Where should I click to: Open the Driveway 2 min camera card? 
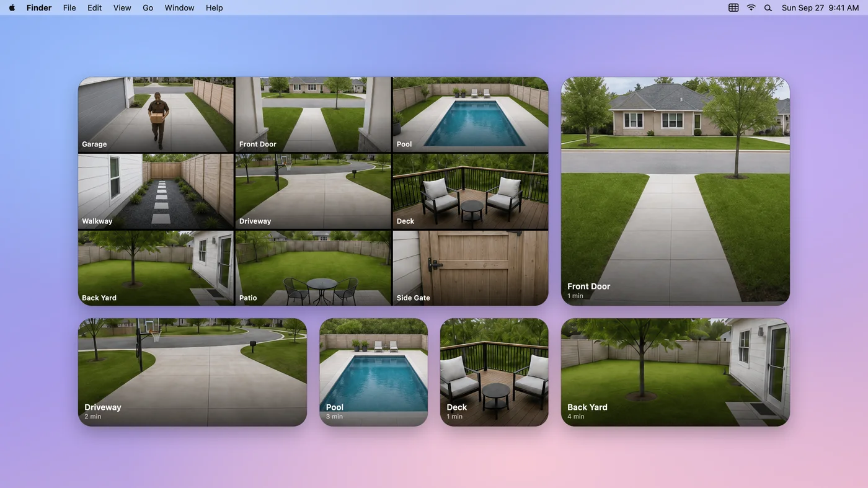point(192,372)
